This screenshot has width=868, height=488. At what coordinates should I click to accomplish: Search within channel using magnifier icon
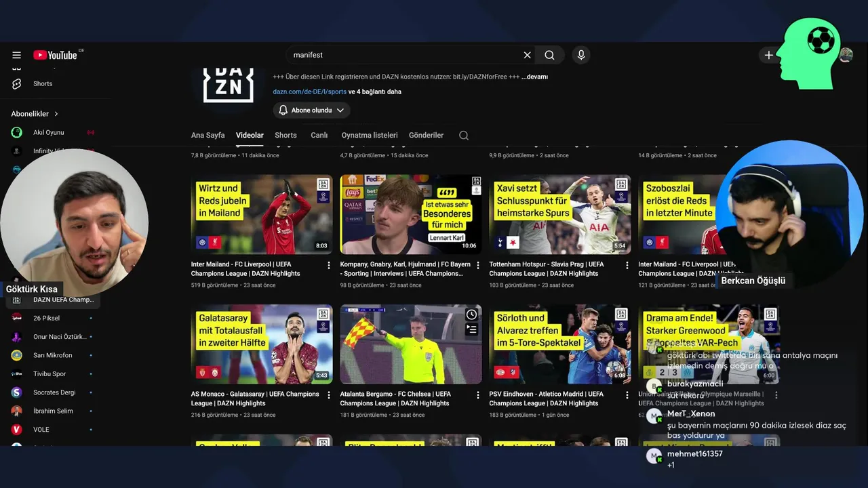(464, 136)
